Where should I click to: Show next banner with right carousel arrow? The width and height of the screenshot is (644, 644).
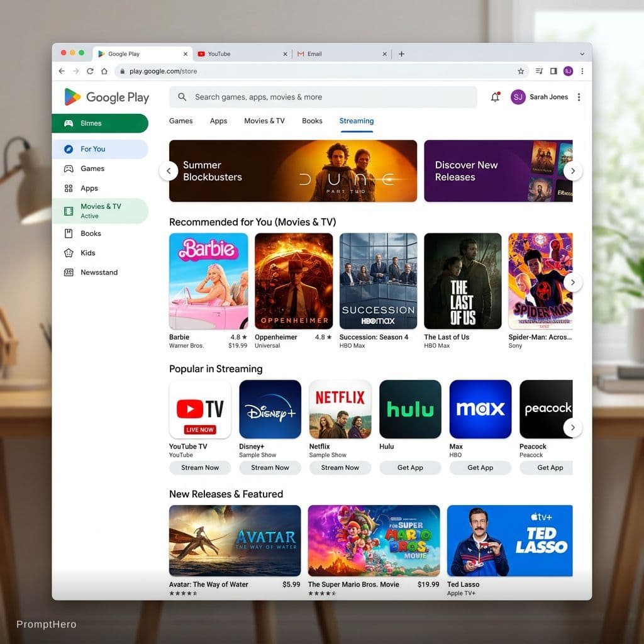pyautogui.click(x=573, y=171)
